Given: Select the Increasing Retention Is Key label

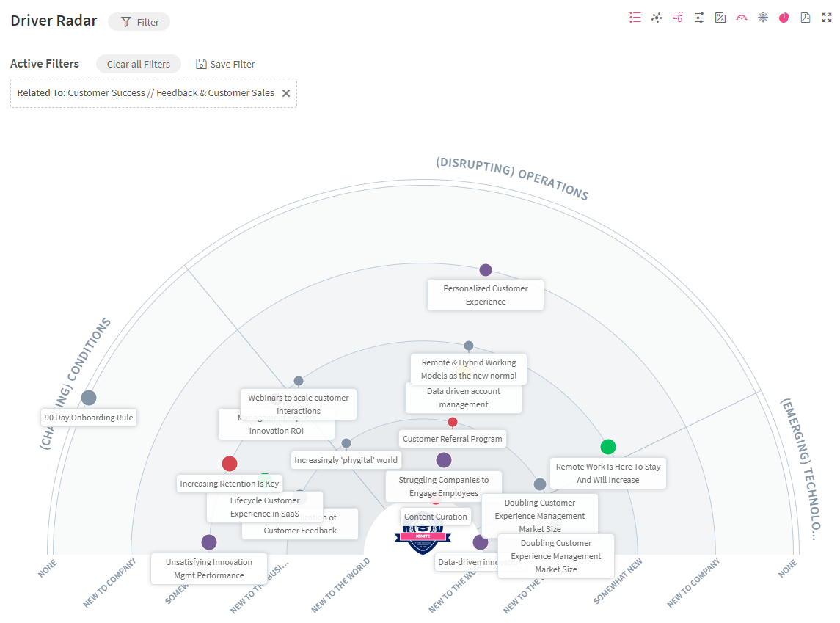Looking at the screenshot, I should 230,484.
